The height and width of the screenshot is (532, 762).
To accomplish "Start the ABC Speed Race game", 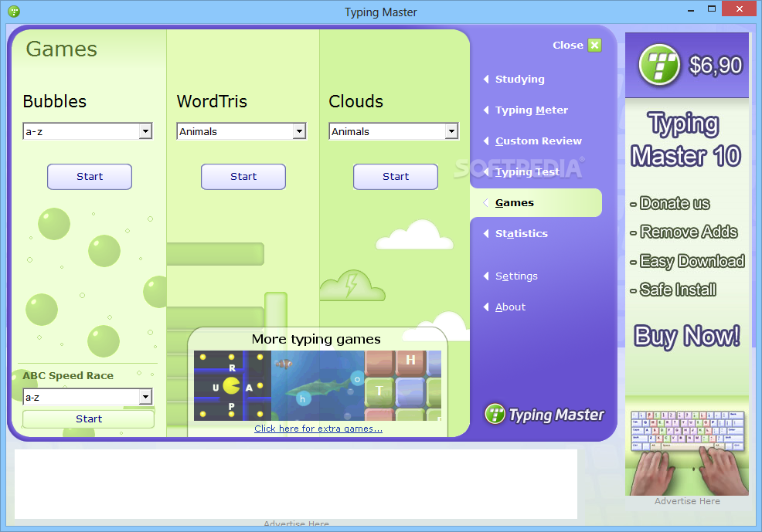I will [88, 419].
